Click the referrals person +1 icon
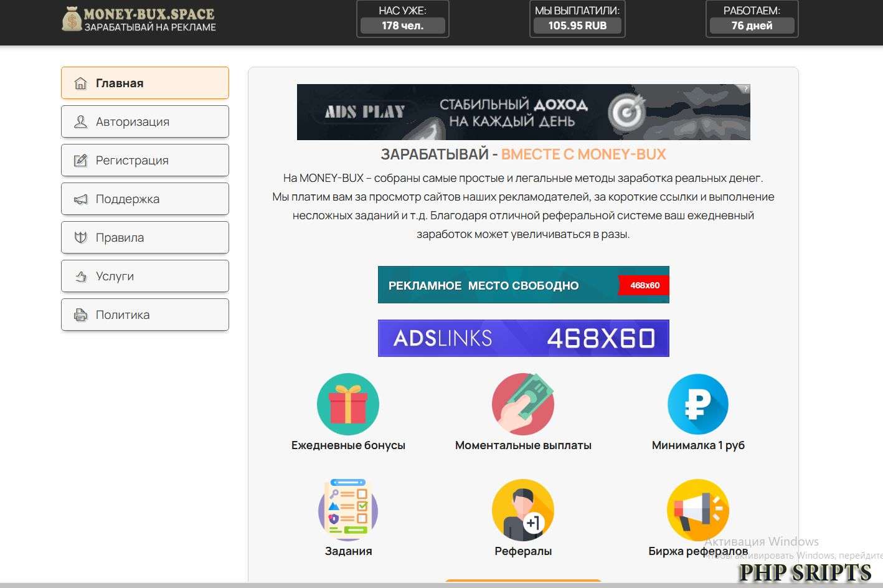This screenshot has height=588, width=883. 522,510
